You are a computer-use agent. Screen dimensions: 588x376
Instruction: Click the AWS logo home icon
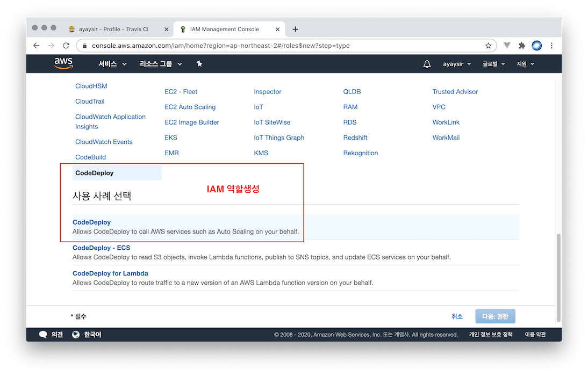pyautogui.click(x=63, y=63)
